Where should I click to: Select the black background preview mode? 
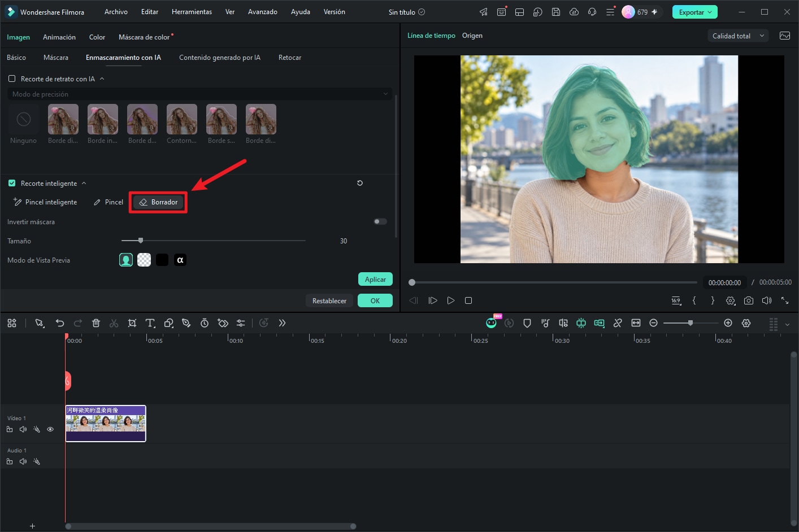click(x=162, y=260)
